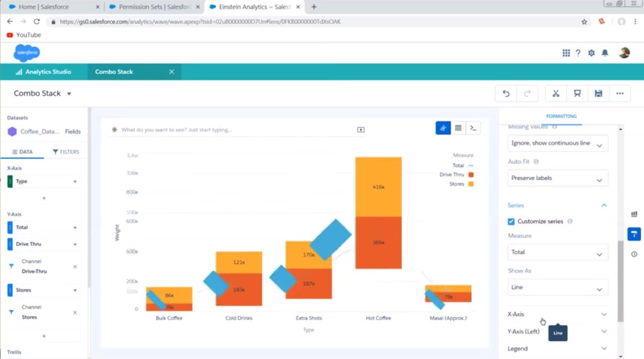Open the Combo Stack title dropdown arrow
The width and height of the screenshot is (644, 359).
coord(69,94)
